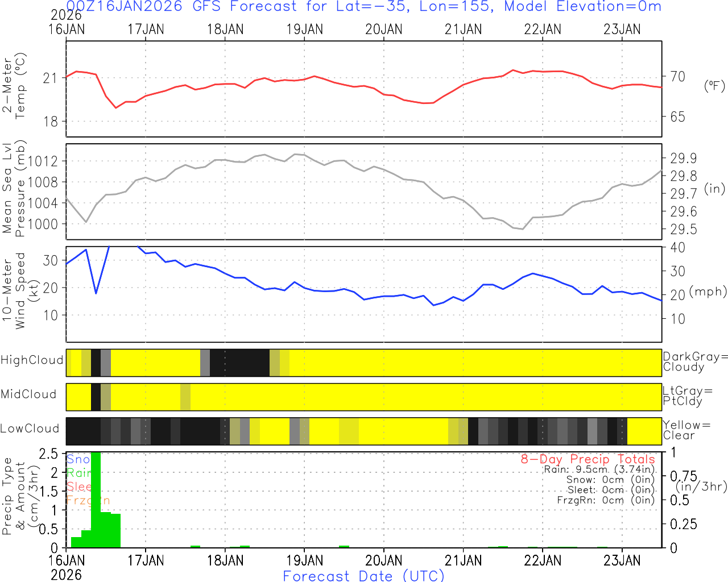The width and height of the screenshot is (728, 582).
Task: Click the tallest green rain bar
Action: coord(96,500)
